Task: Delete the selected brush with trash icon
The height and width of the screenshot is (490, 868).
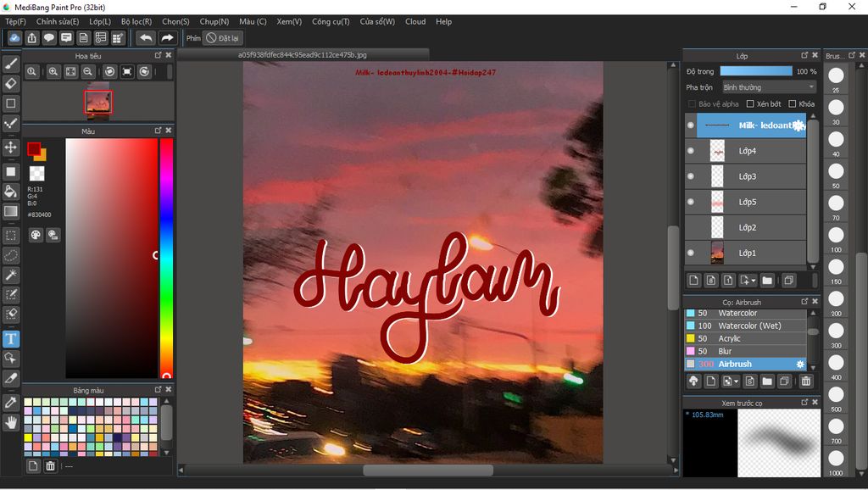Action: point(806,381)
